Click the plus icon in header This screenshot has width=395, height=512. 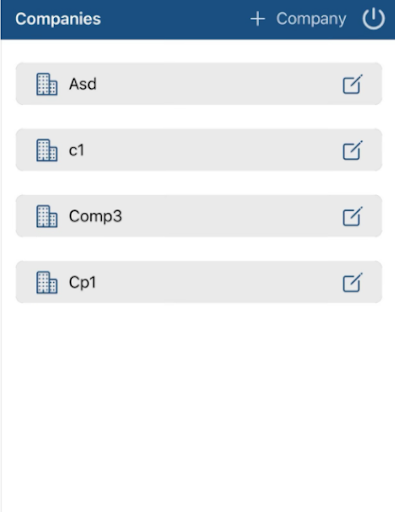coord(258,19)
